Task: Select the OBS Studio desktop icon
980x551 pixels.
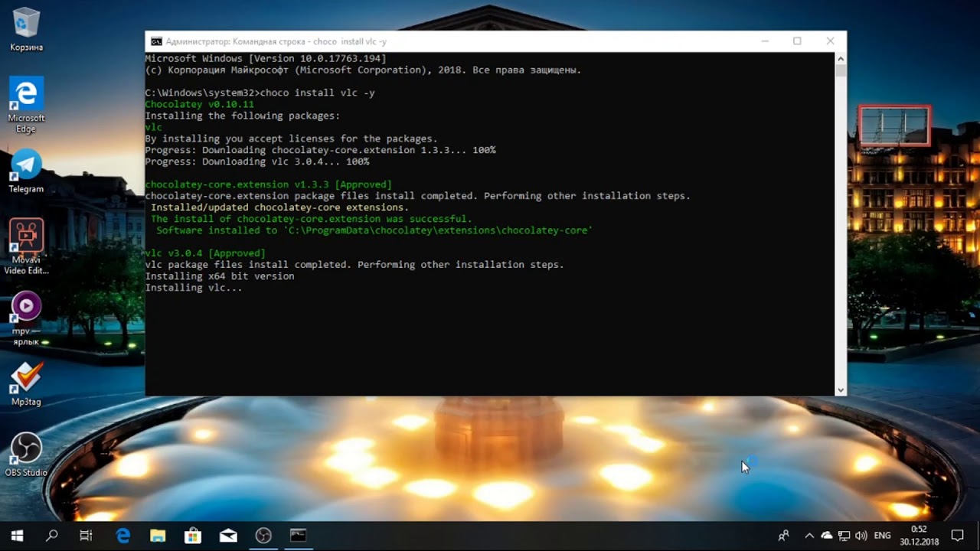Action: pos(26,455)
